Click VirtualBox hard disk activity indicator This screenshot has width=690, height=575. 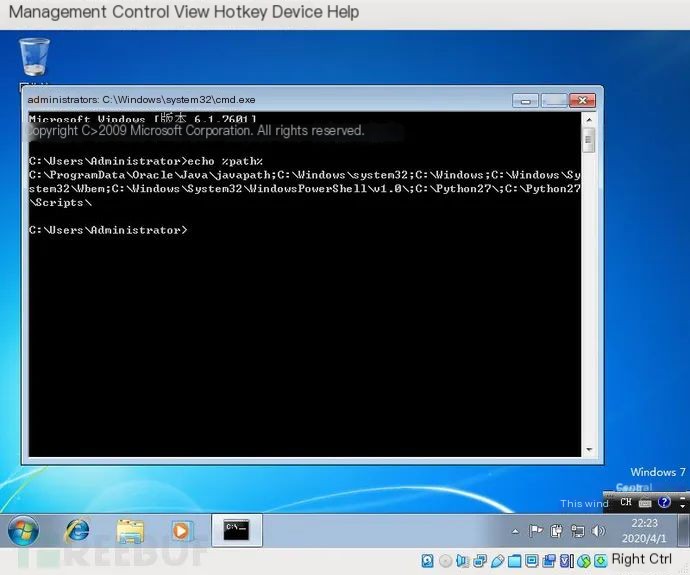427,561
